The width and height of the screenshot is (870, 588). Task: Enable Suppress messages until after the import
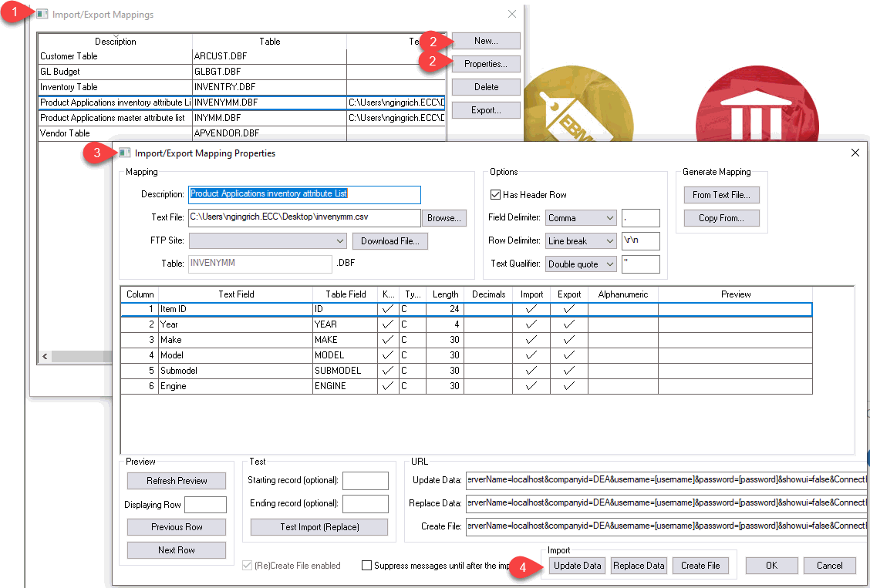click(x=366, y=565)
